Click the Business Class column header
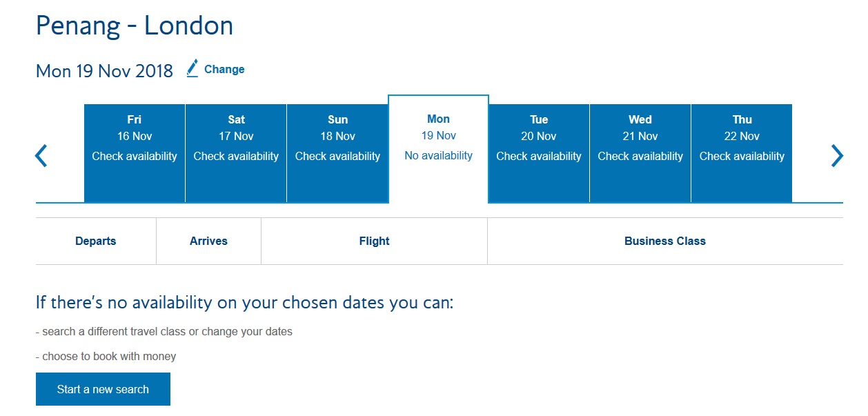 664,241
